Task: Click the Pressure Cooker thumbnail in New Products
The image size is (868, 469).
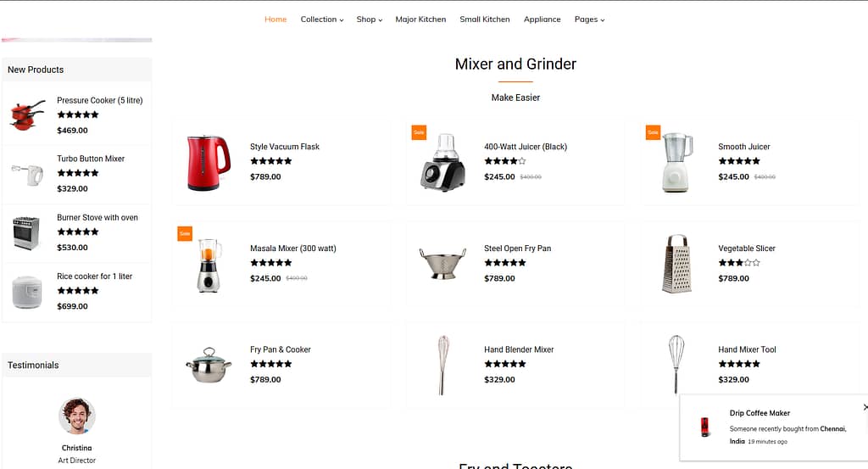Action: coord(27,115)
